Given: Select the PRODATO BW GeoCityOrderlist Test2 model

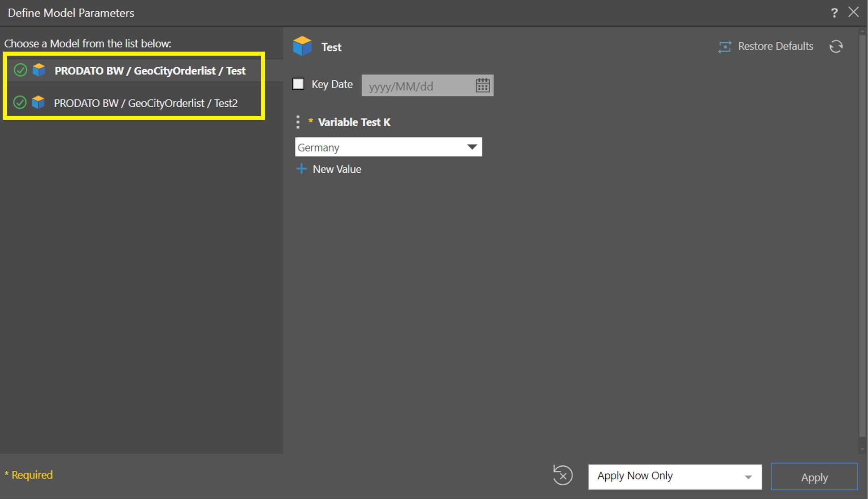Looking at the screenshot, I should coord(146,103).
